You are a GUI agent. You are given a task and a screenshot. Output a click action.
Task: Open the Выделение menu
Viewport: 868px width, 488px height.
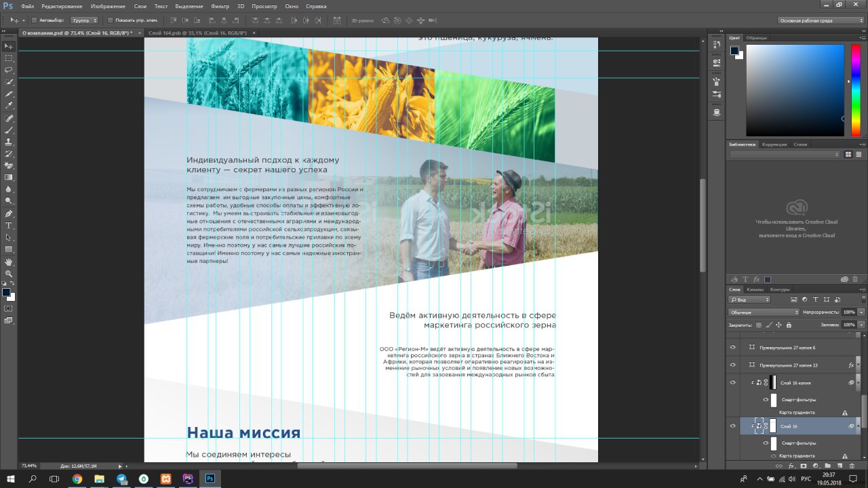click(188, 6)
